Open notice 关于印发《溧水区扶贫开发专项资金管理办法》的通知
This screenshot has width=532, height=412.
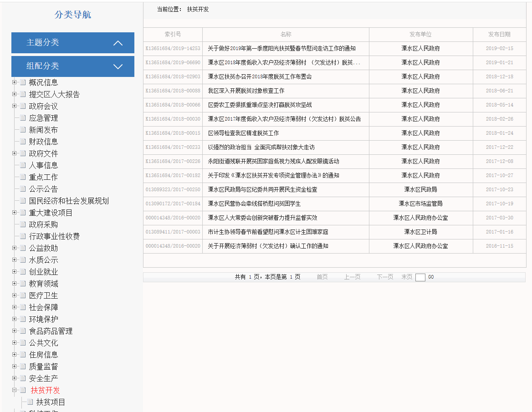pyautogui.click(x=273, y=175)
